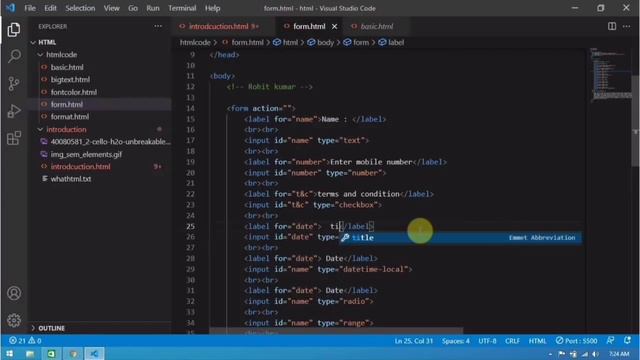Click the feedback icon in status bar

click(610, 340)
